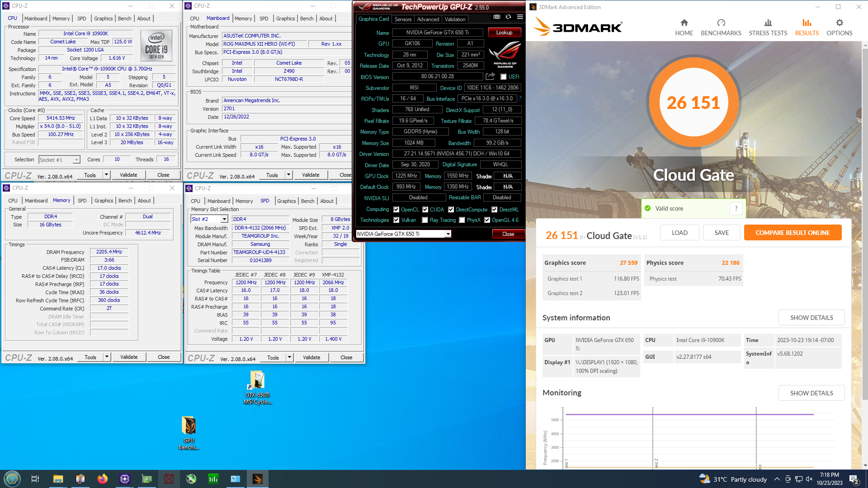This screenshot has height=488, width=868.
Task: Expand Tools arrow in CPU-Z Memory window
Action: pyautogui.click(x=107, y=357)
